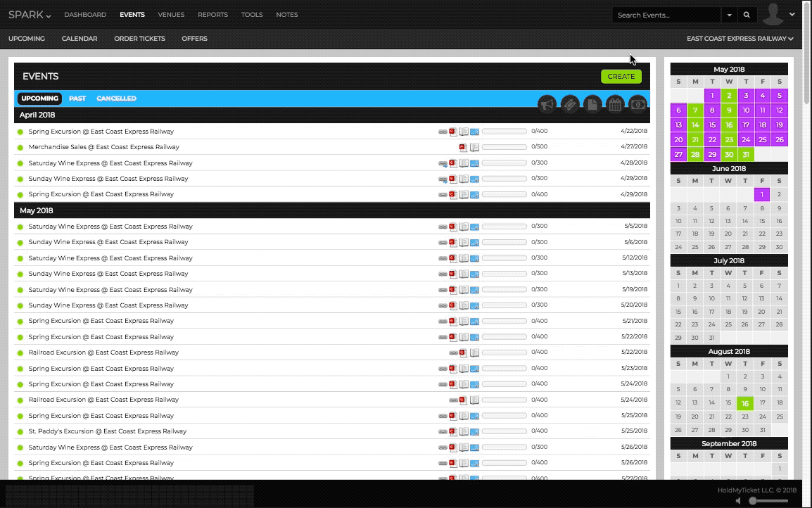The width and height of the screenshot is (812, 508).
Task: Open Railroad Excursion event dated 5/22/2018
Action: [x=103, y=353]
